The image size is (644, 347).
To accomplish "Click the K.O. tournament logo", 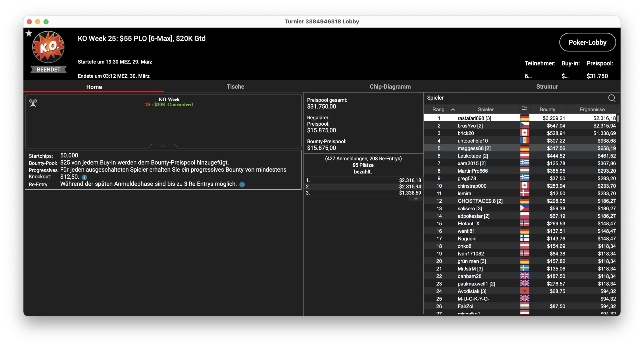I will 48,47.
